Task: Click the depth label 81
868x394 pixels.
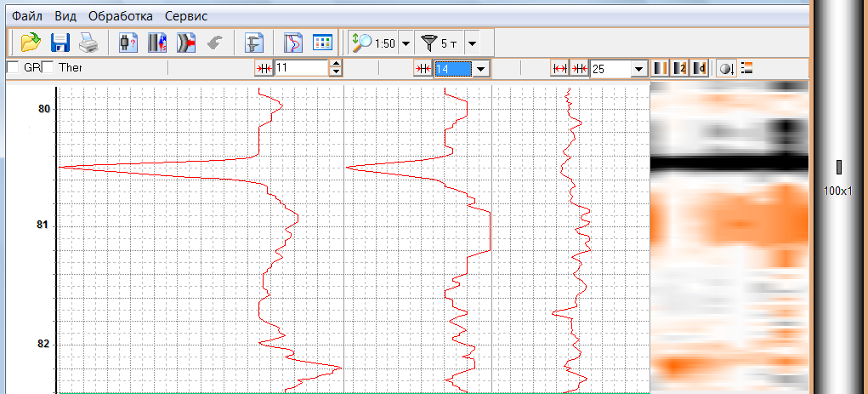Action: [44, 226]
